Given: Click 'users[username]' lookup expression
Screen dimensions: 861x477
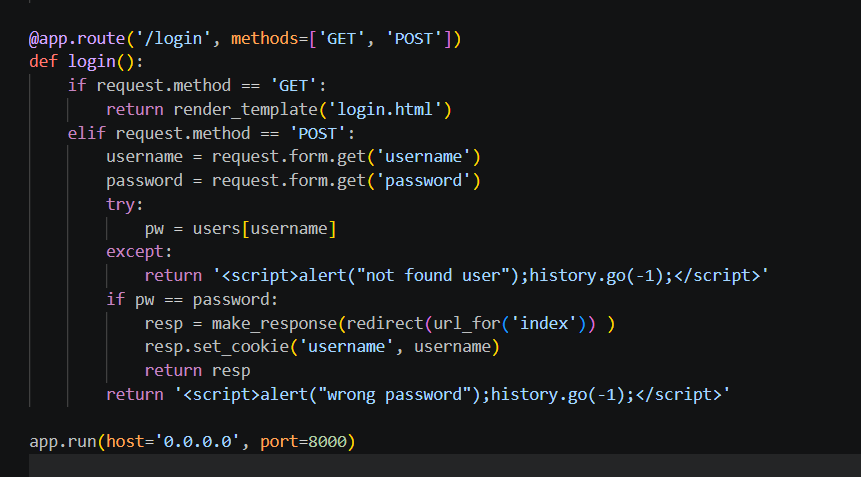Looking at the screenshot, I should tap(264, 228).
